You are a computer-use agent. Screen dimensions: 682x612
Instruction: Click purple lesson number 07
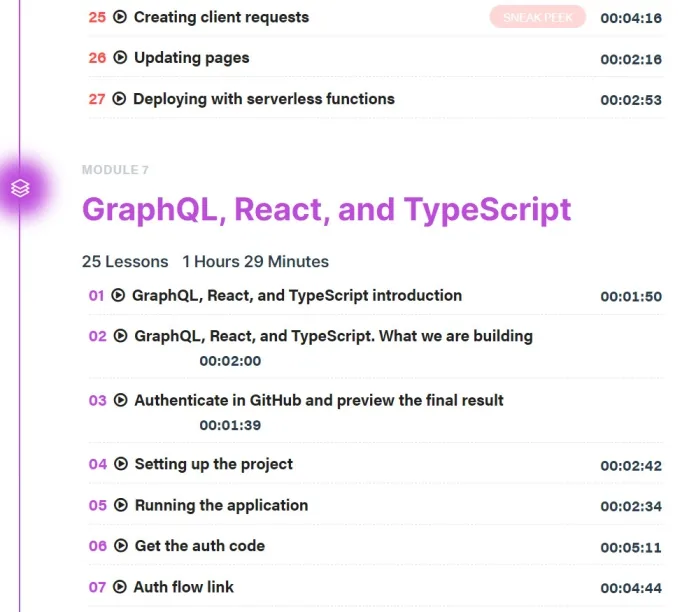(97, 587)
